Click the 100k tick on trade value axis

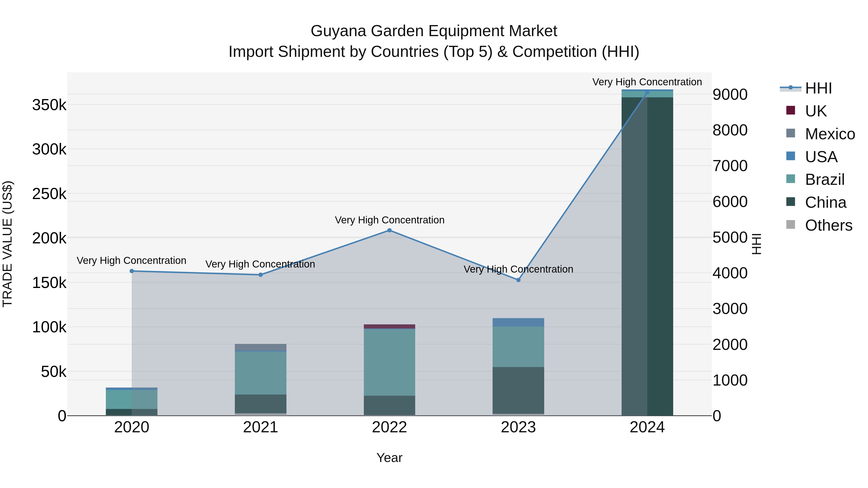pos(49,327)
